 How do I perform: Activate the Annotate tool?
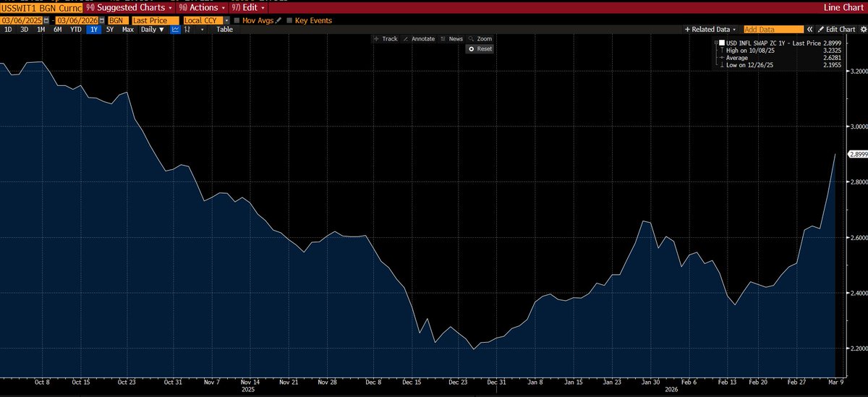click(x=418, y=38)
